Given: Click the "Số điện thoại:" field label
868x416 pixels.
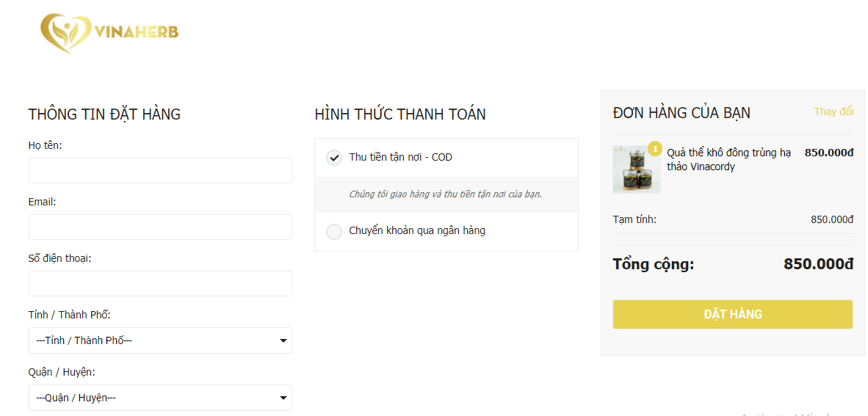Looking at the screenshot, I should [59, 258].
